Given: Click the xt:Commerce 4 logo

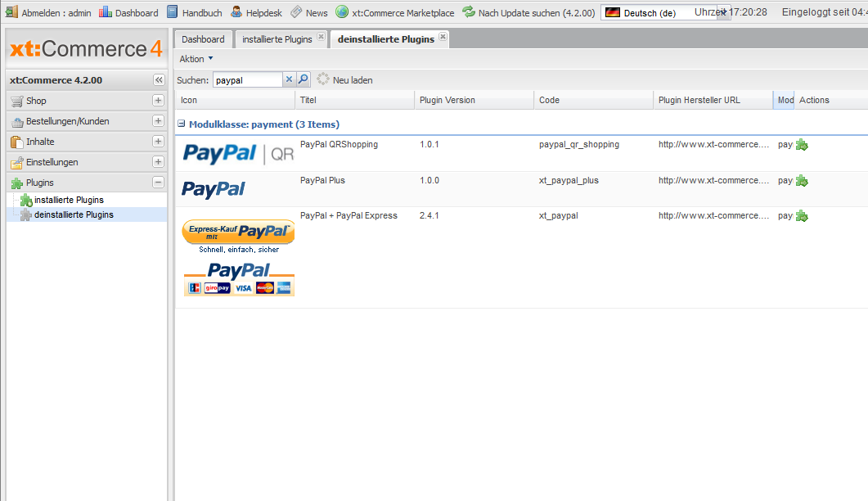Looking at the screenshot, I should pyautogui.click(x=87, y=49).
